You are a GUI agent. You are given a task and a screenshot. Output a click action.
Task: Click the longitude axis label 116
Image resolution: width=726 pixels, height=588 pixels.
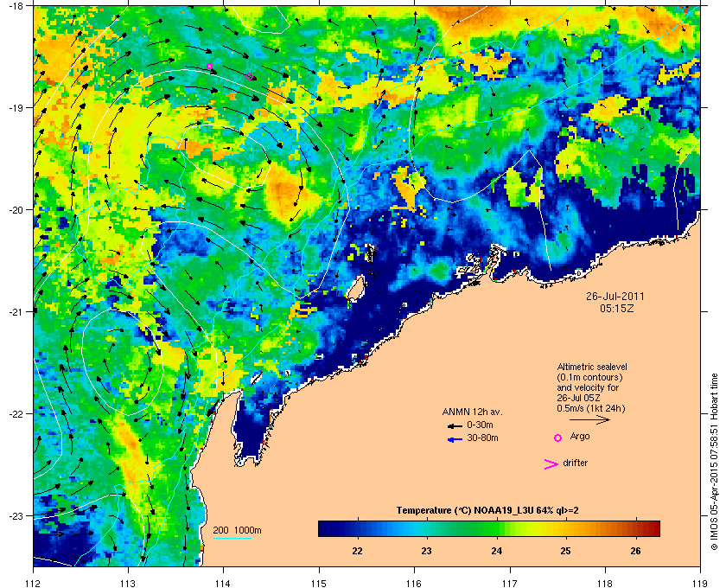tap(414, 583)
